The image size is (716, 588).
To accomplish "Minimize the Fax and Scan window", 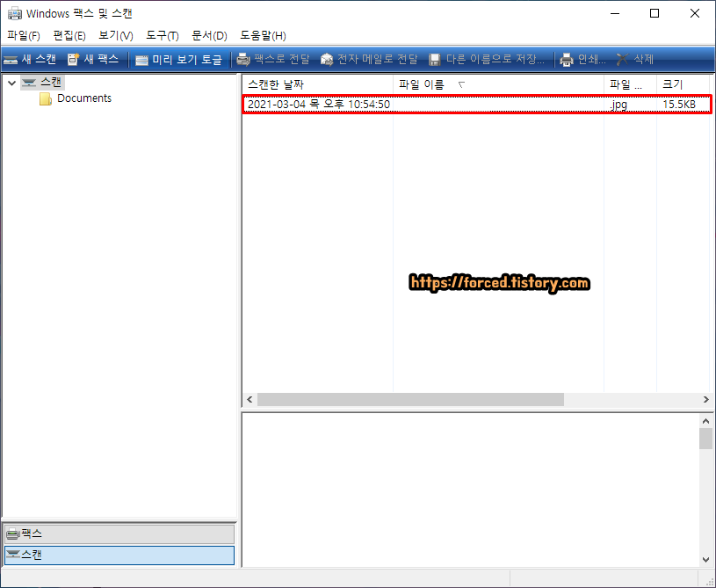I will click(615, 14).
